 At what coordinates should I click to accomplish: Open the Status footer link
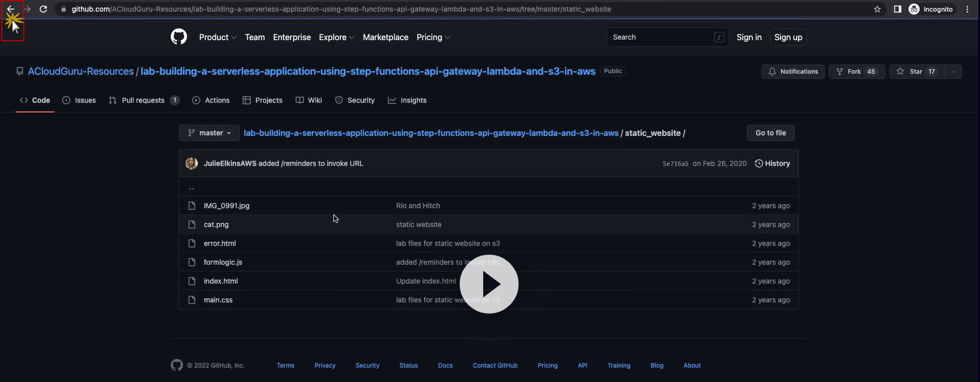(408, 366)
